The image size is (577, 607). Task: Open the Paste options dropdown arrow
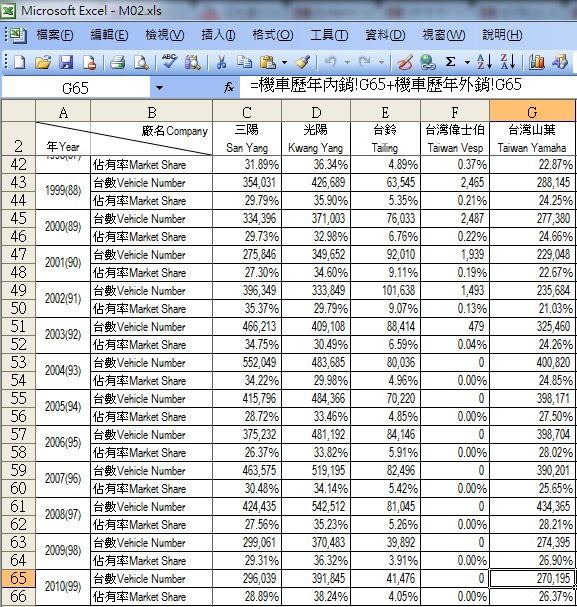coord(284,62)
